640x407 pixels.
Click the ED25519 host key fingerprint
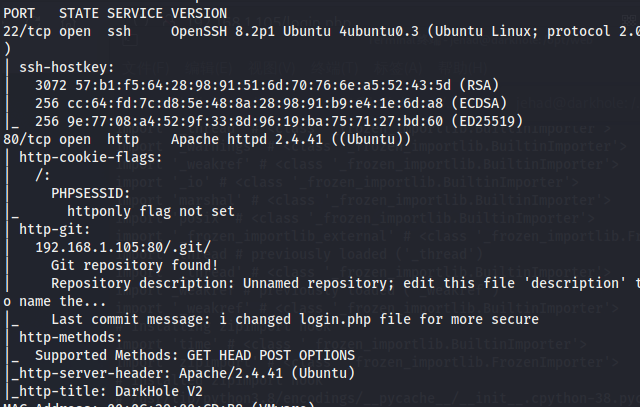point(202,122)
